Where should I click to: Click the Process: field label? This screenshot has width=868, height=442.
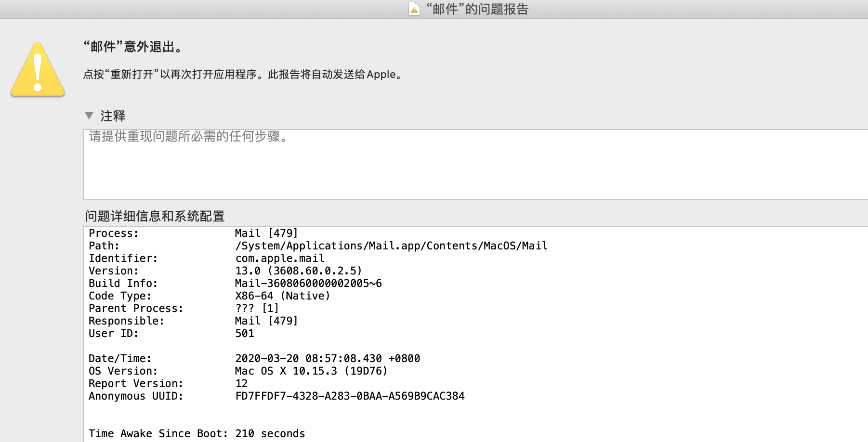point(114,233)
